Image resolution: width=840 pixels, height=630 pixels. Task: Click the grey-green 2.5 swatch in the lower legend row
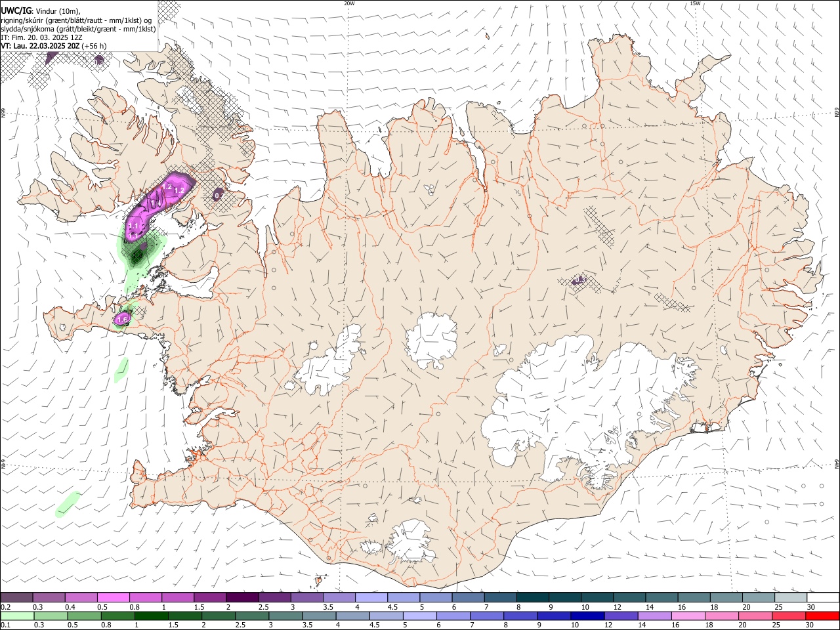252,616
